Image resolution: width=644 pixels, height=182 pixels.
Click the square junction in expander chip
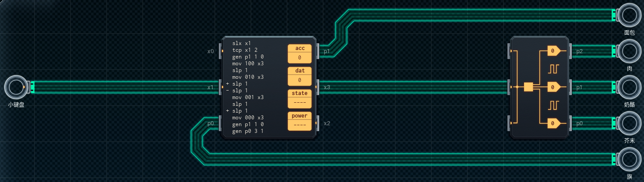[x=528, y=87]
